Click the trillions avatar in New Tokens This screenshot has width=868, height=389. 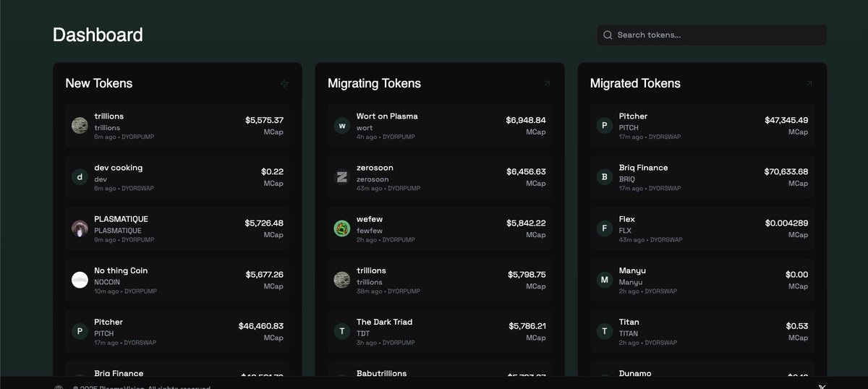tap(80, 125)
